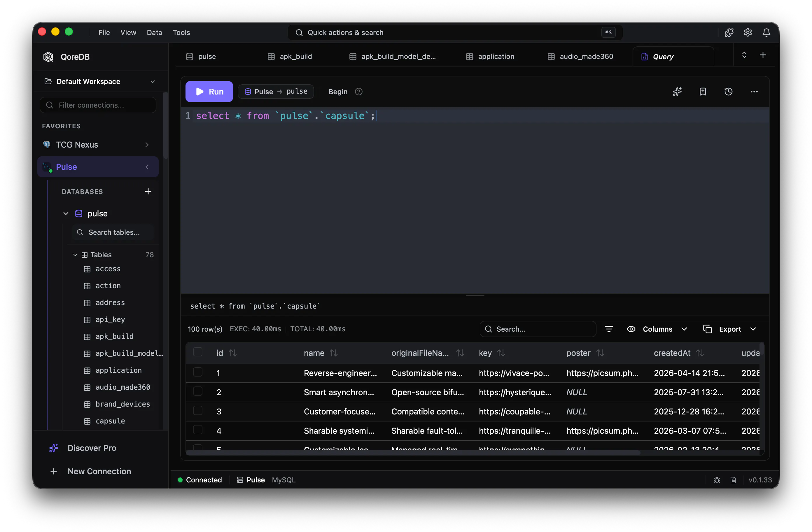The image size is (812, 532).
Task: Click the AI sparkle assistant icon in query toolbar
Action: point(677,92)
